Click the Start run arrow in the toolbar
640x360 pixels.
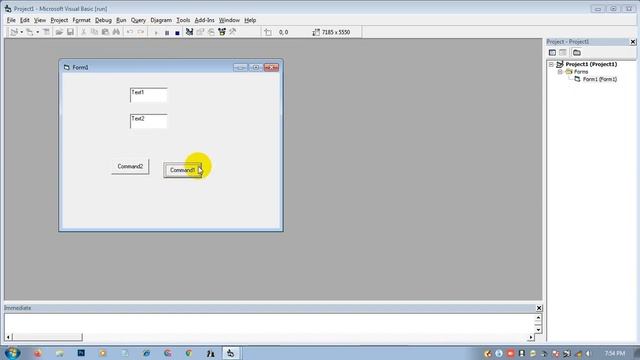tap(156, 32)
